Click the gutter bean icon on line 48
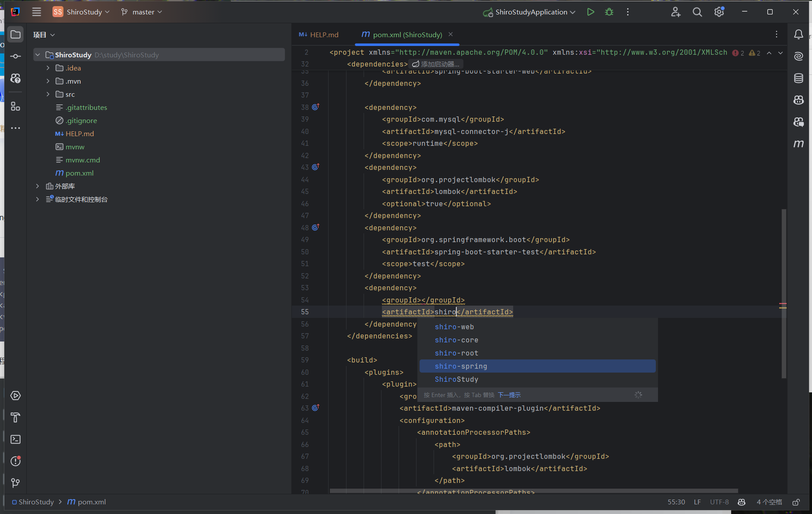812x514 pixels. (x=315, y=227)
